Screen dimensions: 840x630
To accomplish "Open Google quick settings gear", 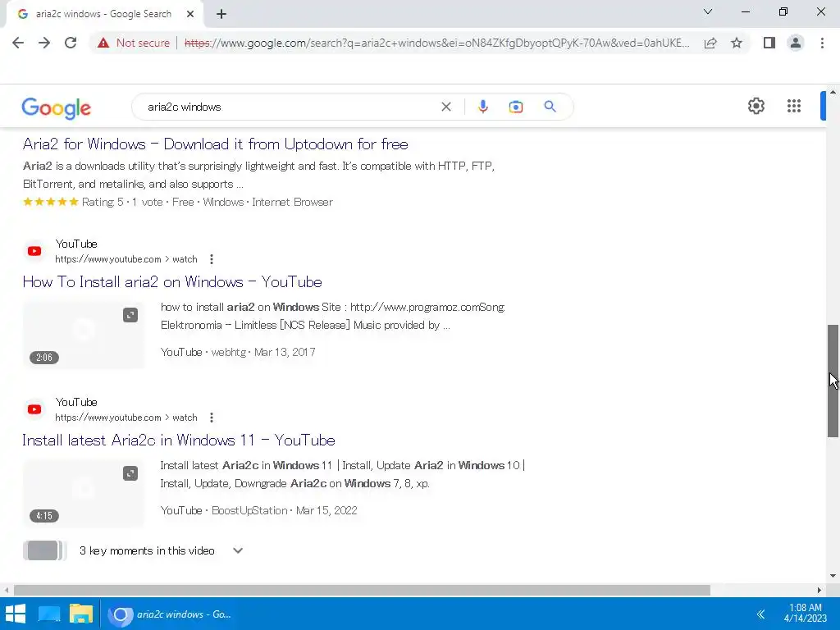I will click(756, 106).
